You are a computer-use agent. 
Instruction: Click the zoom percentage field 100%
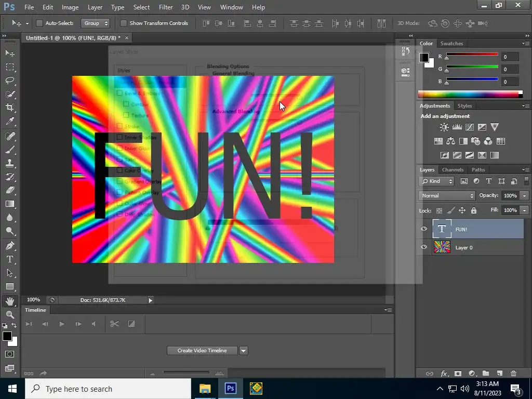coord(34,300)
